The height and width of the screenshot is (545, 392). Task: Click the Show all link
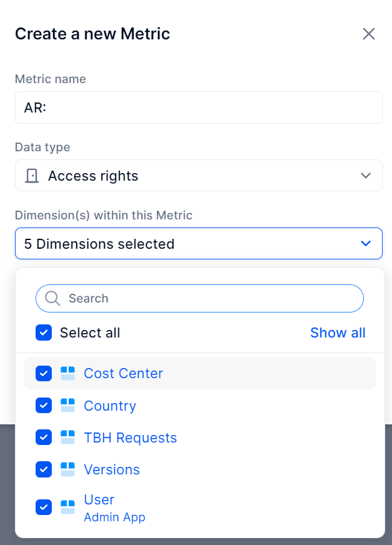338,332
